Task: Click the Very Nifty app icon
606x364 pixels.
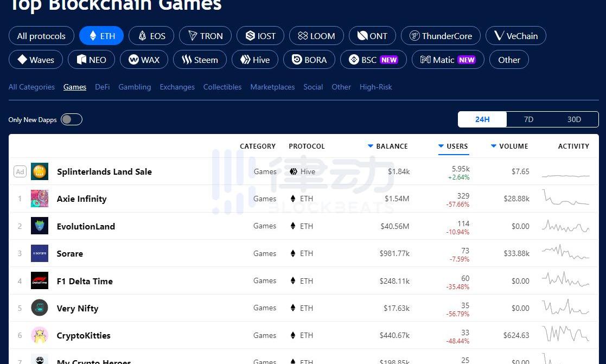Action: [40, 308]
